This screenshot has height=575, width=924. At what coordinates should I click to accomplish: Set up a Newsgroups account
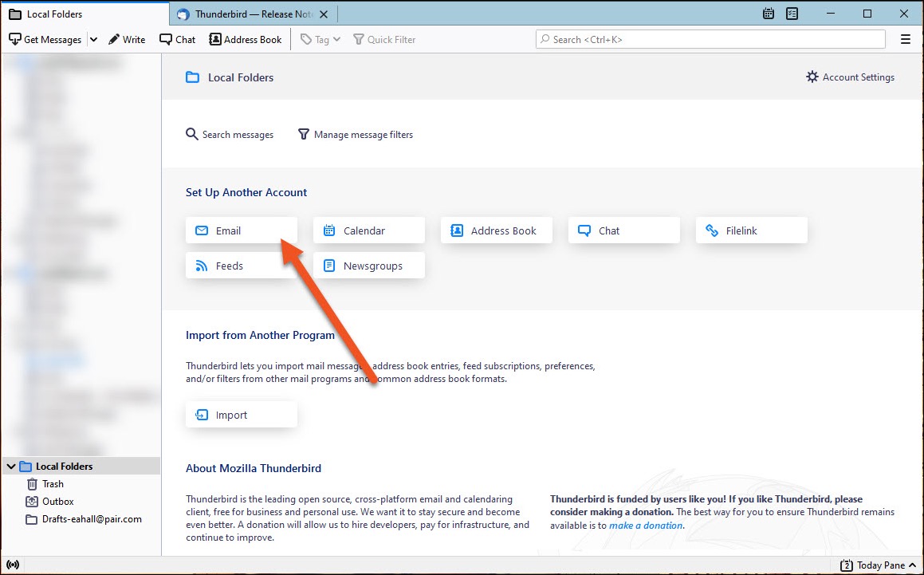[369, 266]
